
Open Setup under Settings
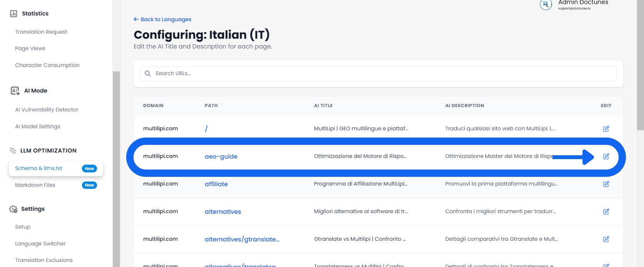(x=23, y=227)
